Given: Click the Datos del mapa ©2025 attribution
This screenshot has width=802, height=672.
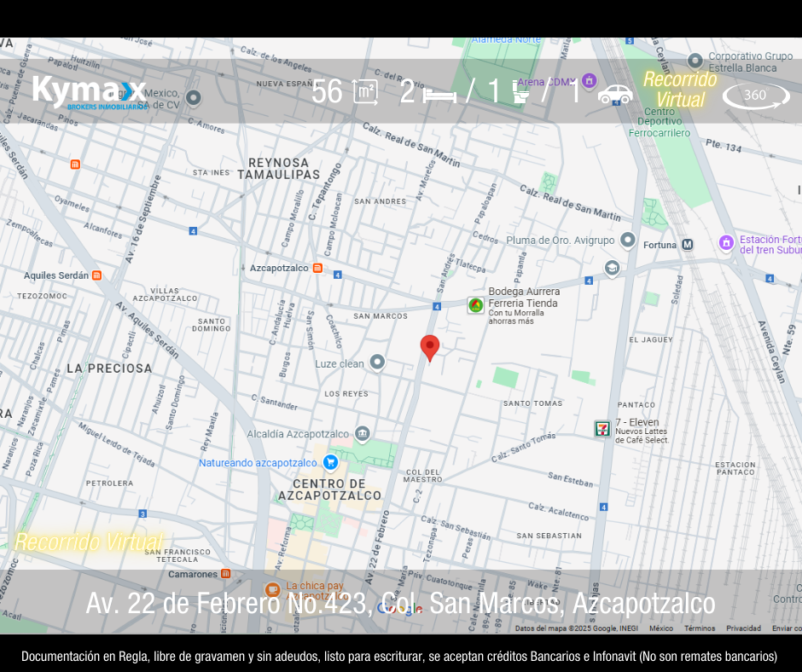Looking at the screenshot, I should 577,628.
